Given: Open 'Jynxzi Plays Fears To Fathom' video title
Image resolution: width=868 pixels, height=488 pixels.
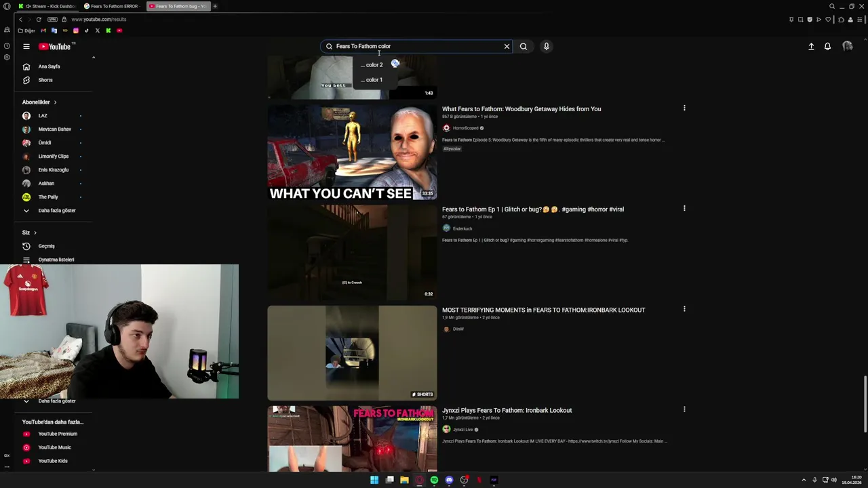Looking at the screenshot, I should (507, 411).
